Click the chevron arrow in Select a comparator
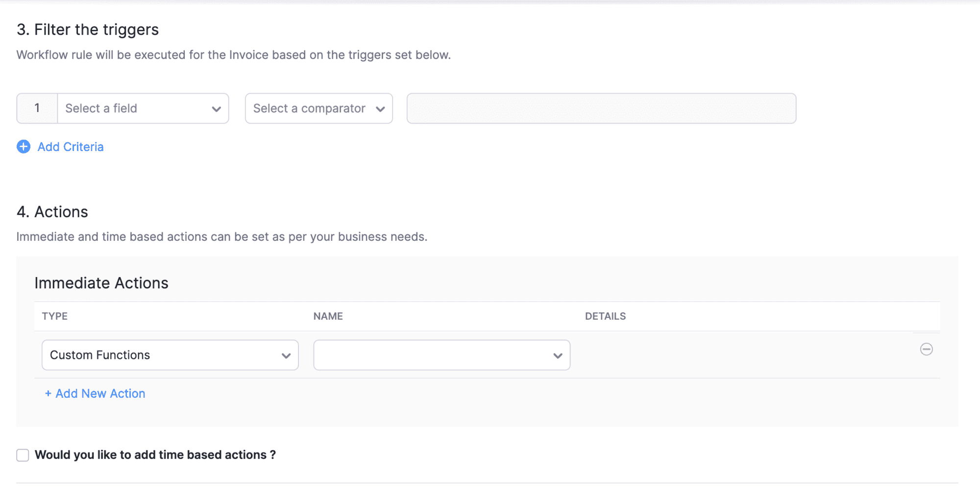Screen dimensions: 980x487 click(380, 109)
